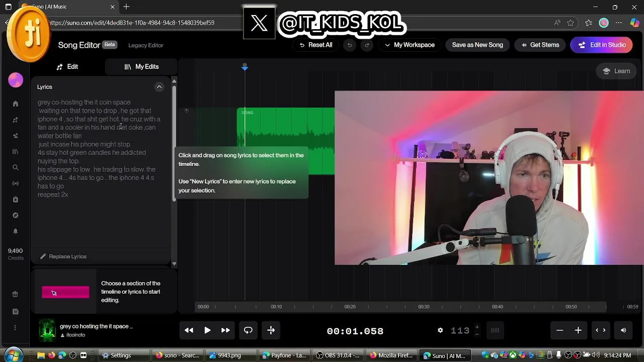Screen dimensions: 644x362
Task: Toggle the split/snap tool beside loop
Action: pos(271,330)
